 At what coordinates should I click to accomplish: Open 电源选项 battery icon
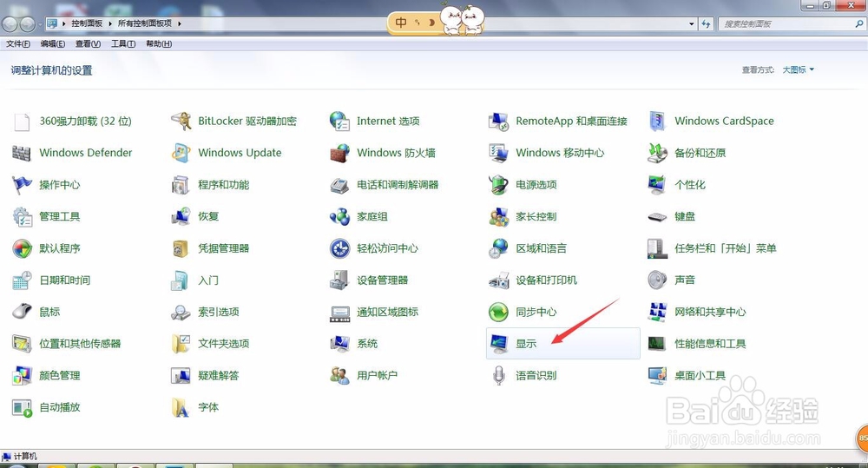(499, 184)
